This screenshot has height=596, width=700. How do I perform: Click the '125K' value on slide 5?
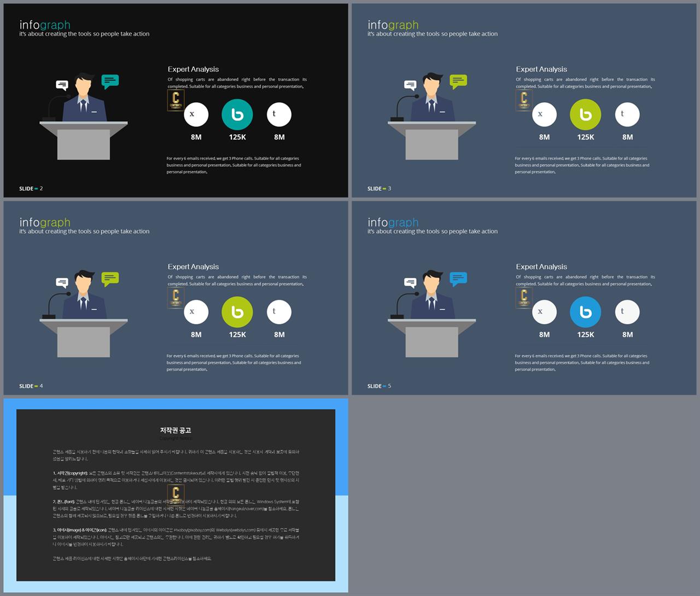(586, 334)
